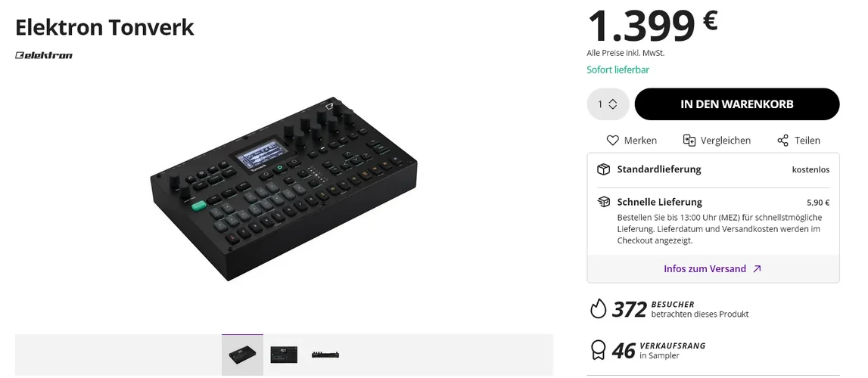Click the Vergleichen label text

point(726,141)
